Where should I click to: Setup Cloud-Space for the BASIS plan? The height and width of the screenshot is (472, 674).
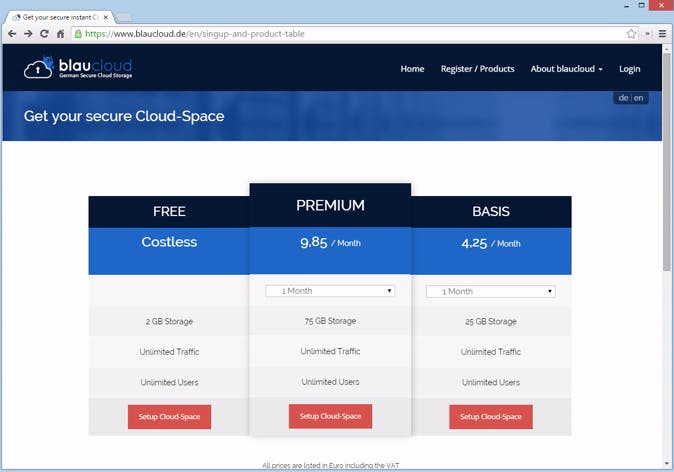tap(491, 417)
